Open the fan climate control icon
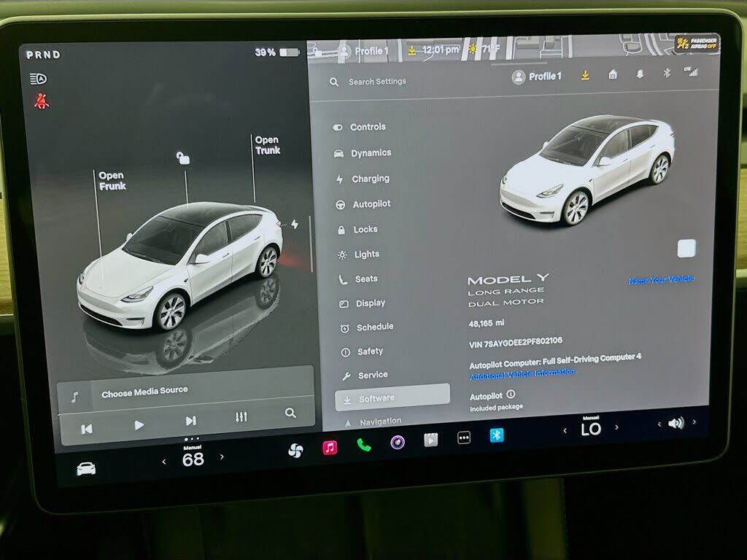The image size is (747, 560). coord(295,451)
